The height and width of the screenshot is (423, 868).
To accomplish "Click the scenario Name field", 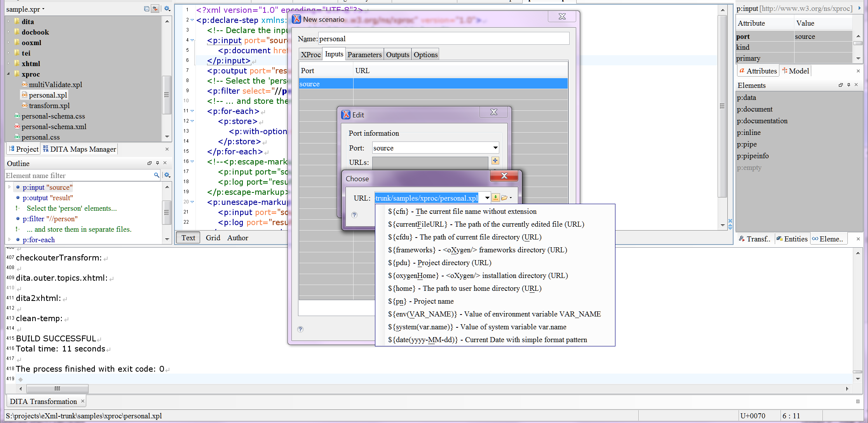I will [x=444, y=39].
